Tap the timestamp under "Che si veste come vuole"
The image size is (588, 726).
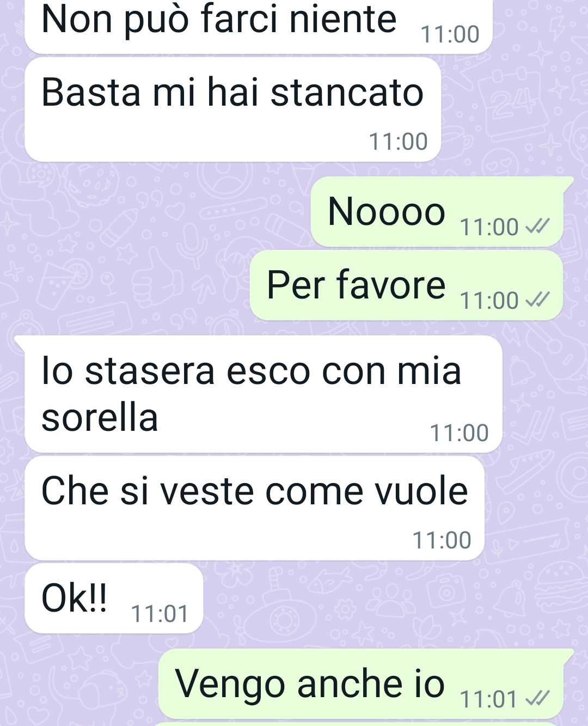click(442, 540)
